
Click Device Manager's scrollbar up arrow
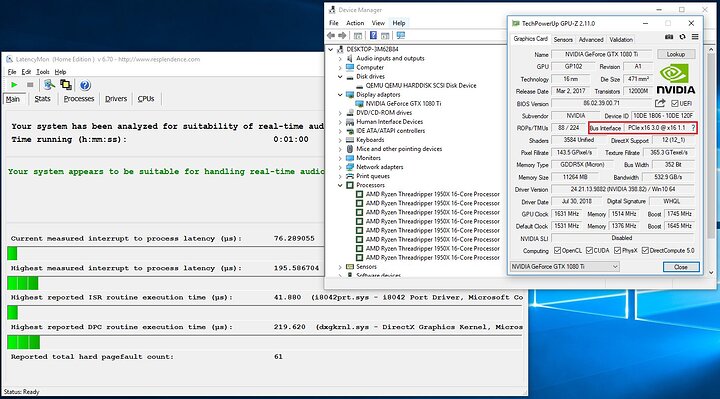click(711, 49)
